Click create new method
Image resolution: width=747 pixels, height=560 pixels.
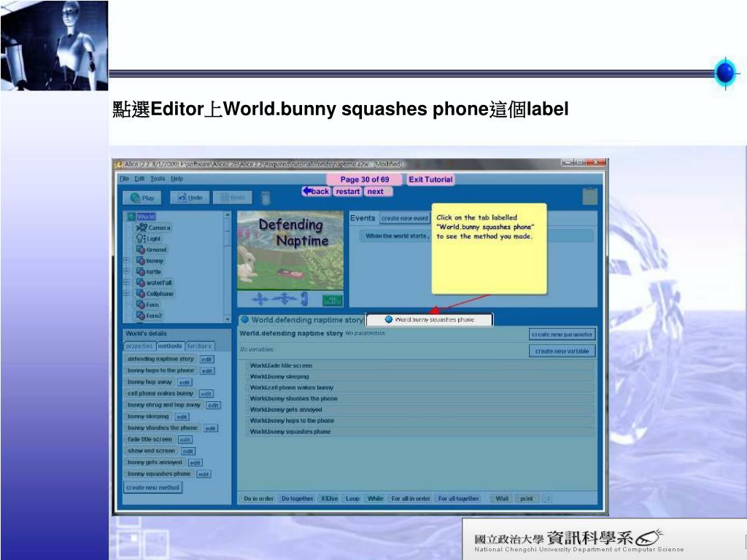153,488
